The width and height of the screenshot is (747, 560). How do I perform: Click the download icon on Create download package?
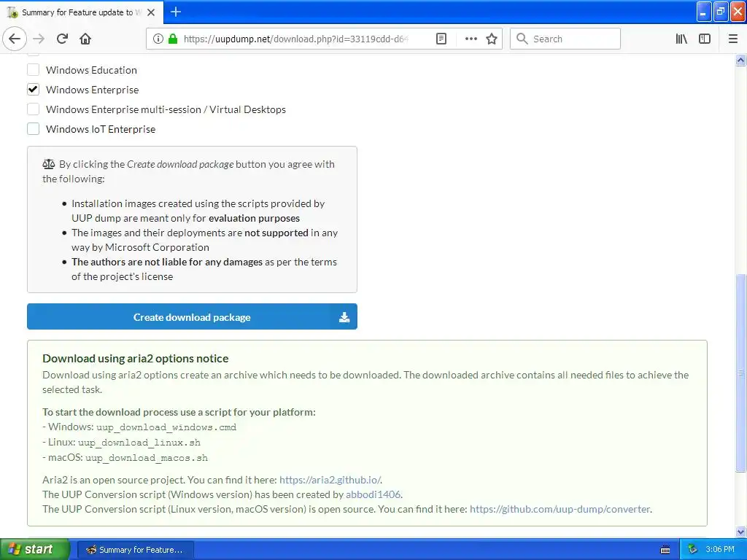344,317
